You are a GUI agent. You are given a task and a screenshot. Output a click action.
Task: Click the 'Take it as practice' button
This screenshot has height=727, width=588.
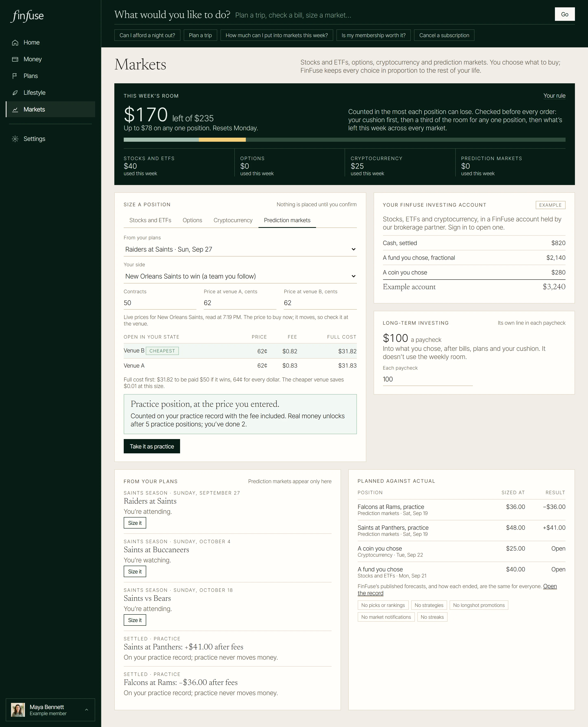point(152,446)
